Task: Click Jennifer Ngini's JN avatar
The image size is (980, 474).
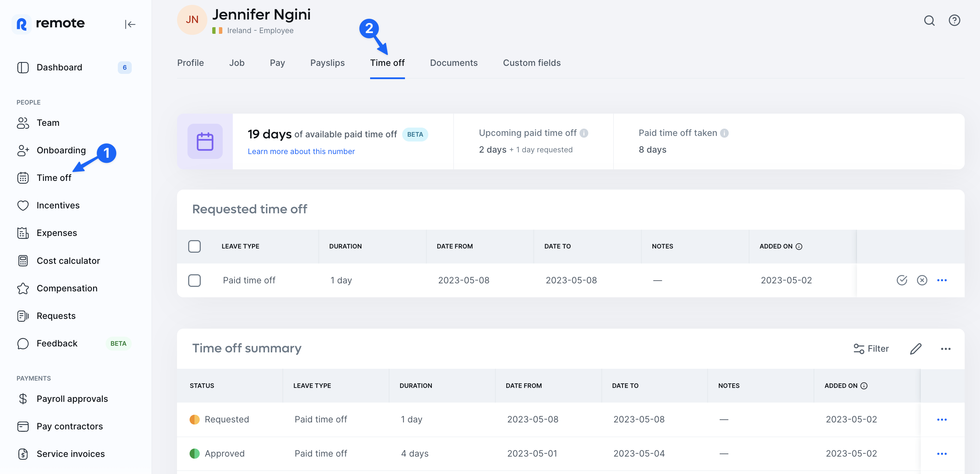Action: (192, 20)
